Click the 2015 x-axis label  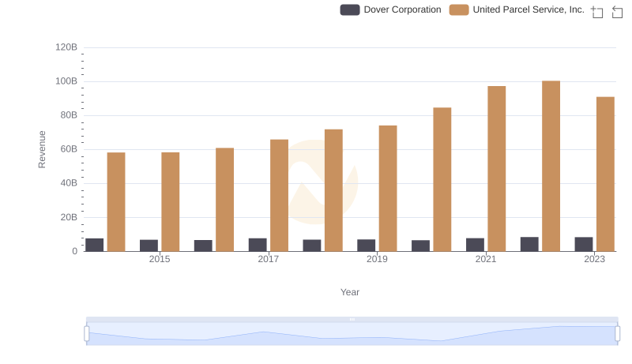tap(160, 259)
